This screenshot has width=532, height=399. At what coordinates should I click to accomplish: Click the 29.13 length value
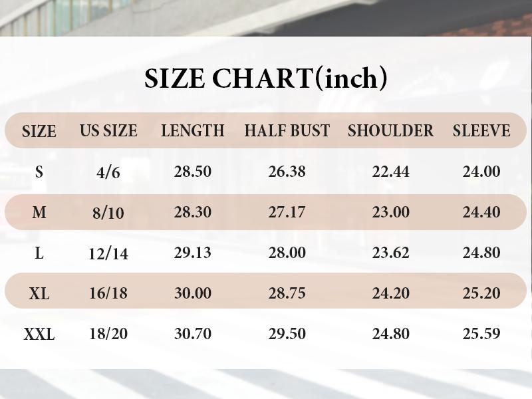point(193,253)
